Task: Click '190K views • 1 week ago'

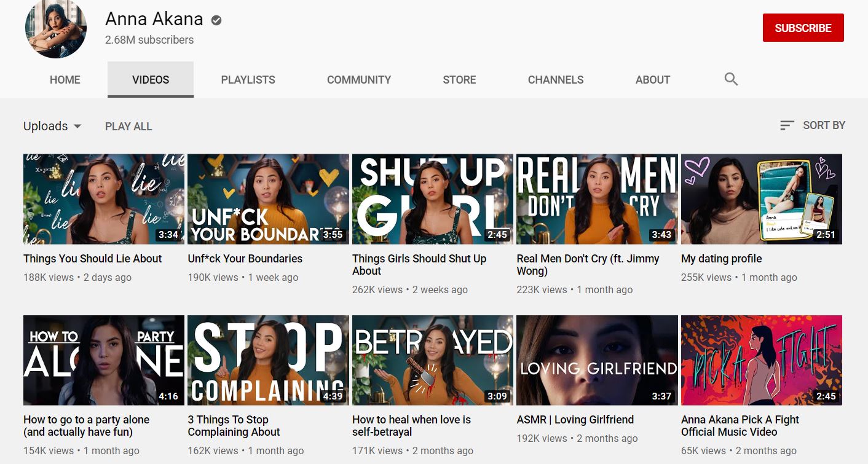Action: pyautogui.click(x=243, y=277)
